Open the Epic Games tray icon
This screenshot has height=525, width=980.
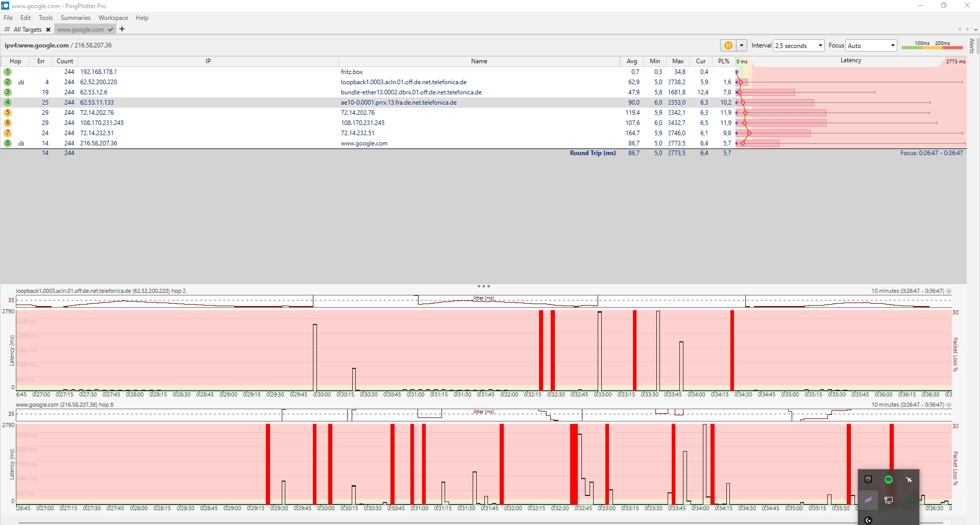tap(868, 480)
